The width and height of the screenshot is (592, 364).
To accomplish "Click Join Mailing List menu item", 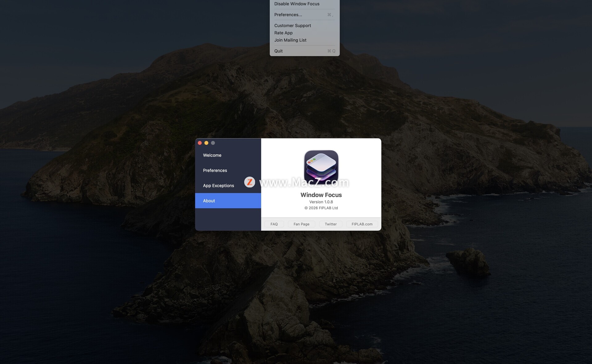I will pyautogui.click(x=305, y=40).
